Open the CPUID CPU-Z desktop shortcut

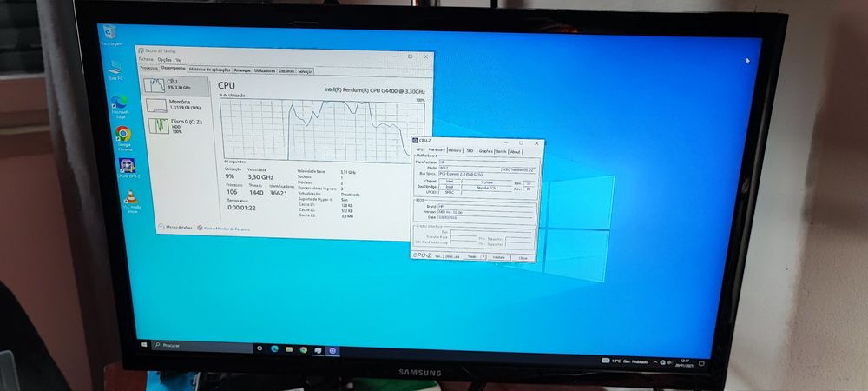click(x=128, y=169)
